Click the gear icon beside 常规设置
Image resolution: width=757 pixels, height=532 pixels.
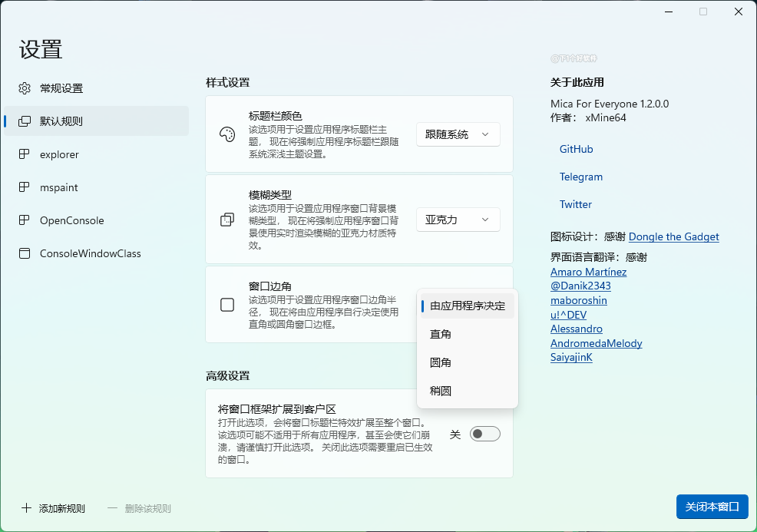click(x=25, y=88)
